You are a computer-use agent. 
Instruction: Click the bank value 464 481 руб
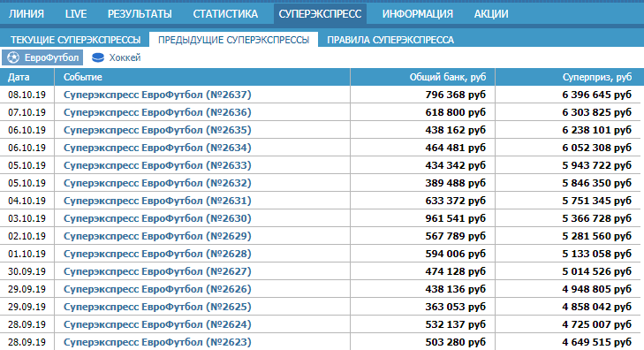[456, 148]
